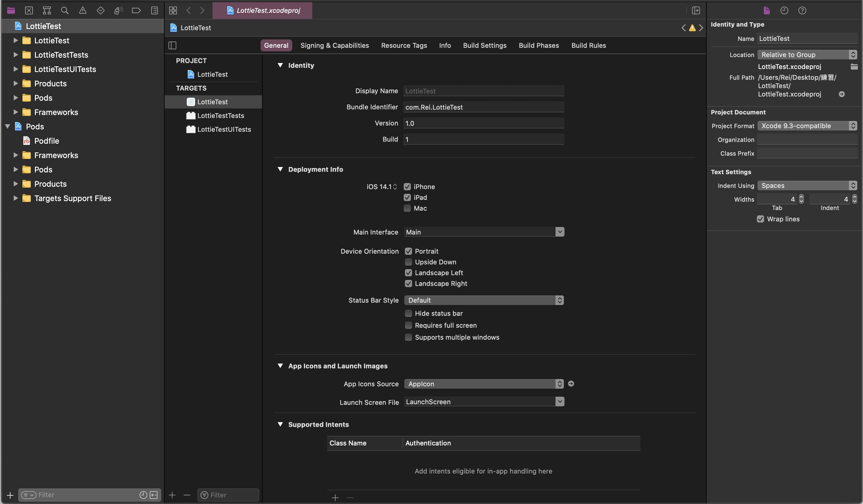The image size is (863, 504).
Task: Reveal full path in Finder arrow
Action: click(841, 94)
